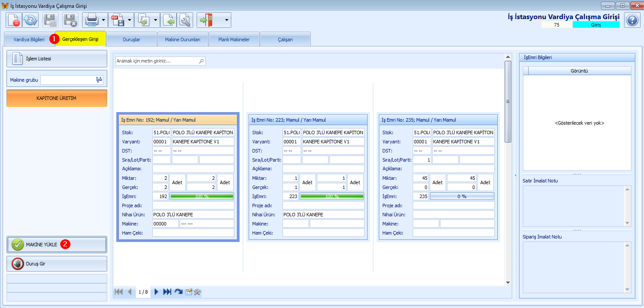Click the search magnifier icon
This screenshot has width=644, height=308.
(x=201, y=61)
